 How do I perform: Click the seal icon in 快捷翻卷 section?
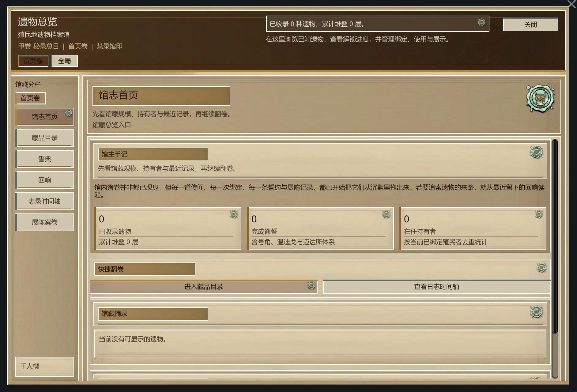pyautogui.click(x=541, y=268)
